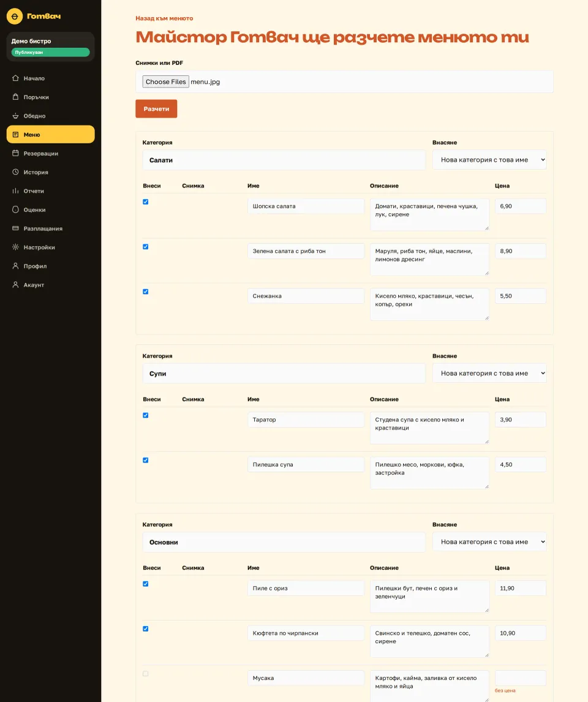Edit the Кюфтета по чирпански name field
The image size is (588, 702).
pos(306,633)
